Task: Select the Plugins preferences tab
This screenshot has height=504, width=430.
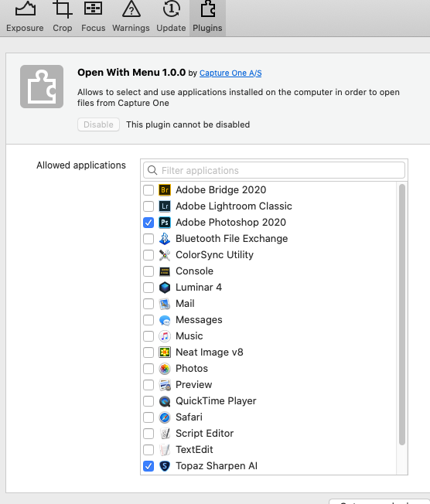Action: (207, 18)
